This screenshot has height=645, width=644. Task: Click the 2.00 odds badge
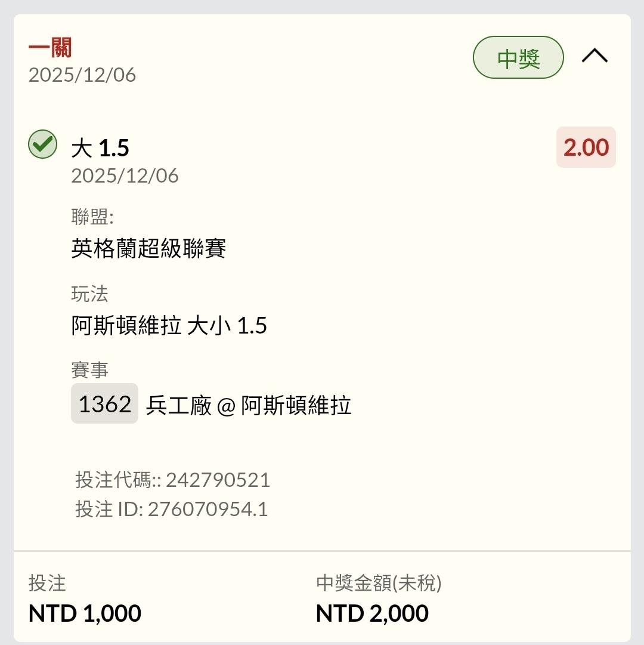click(x=586, y=147)
